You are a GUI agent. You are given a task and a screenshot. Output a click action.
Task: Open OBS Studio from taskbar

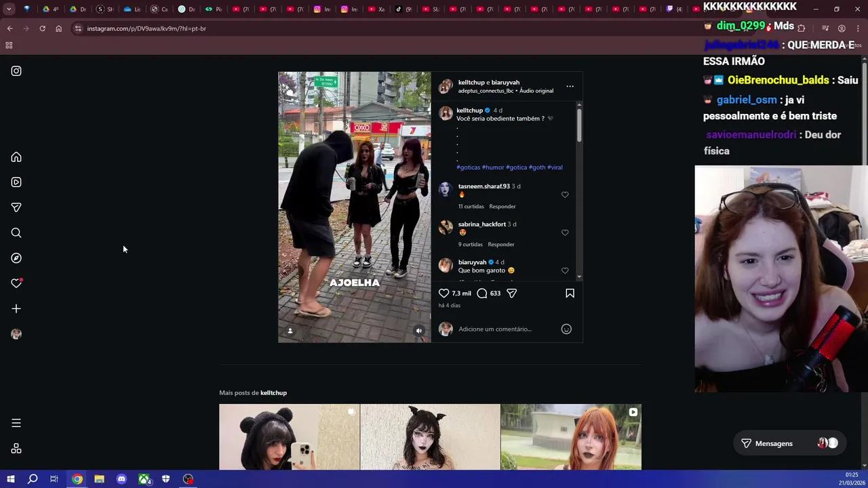click(x=189, y=479)
